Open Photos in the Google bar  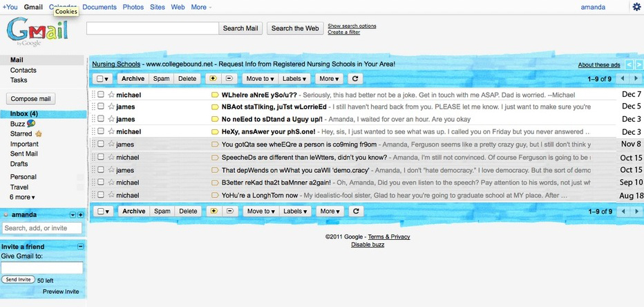tap(133, 7)
